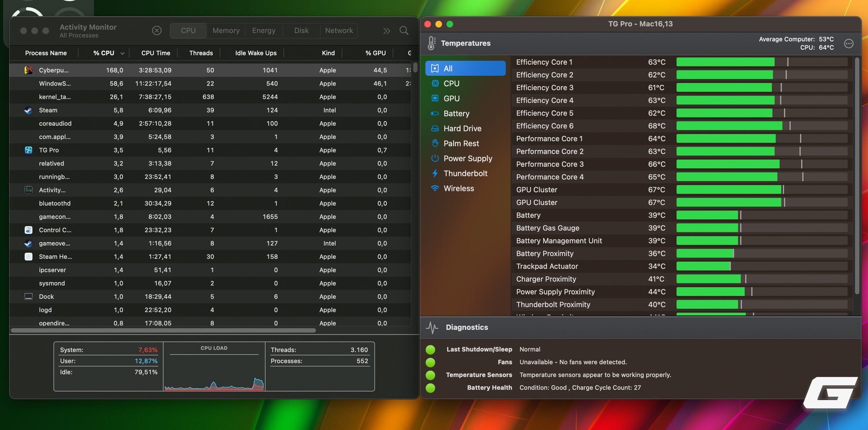Select Wireless category in sidebar
868x430 pixels.
[x=465, y=189]
